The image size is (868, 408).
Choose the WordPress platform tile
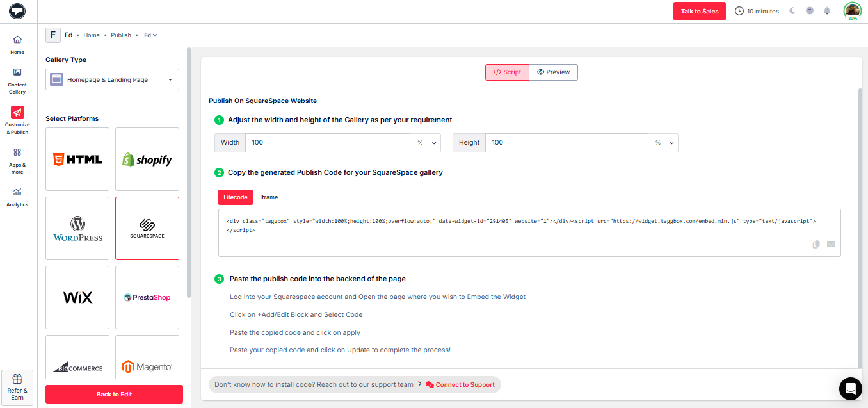point(77,228)
